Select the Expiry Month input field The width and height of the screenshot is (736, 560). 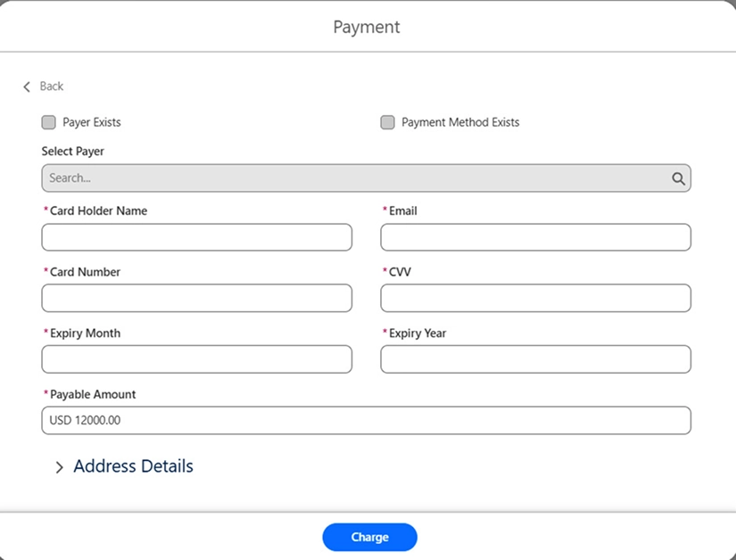coord(196,359)
